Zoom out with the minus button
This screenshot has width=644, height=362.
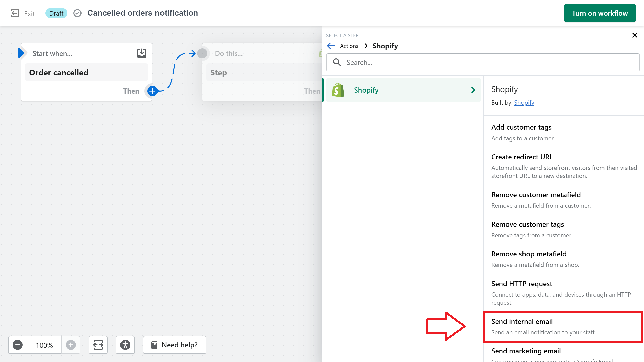point(18,345)
